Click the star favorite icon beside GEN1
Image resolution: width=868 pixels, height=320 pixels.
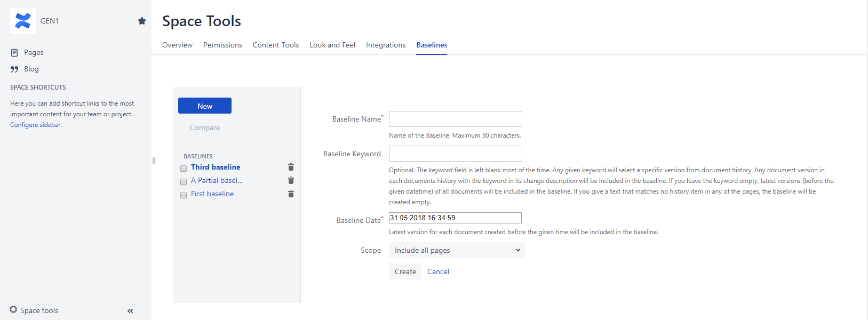(x=142, y=21)
